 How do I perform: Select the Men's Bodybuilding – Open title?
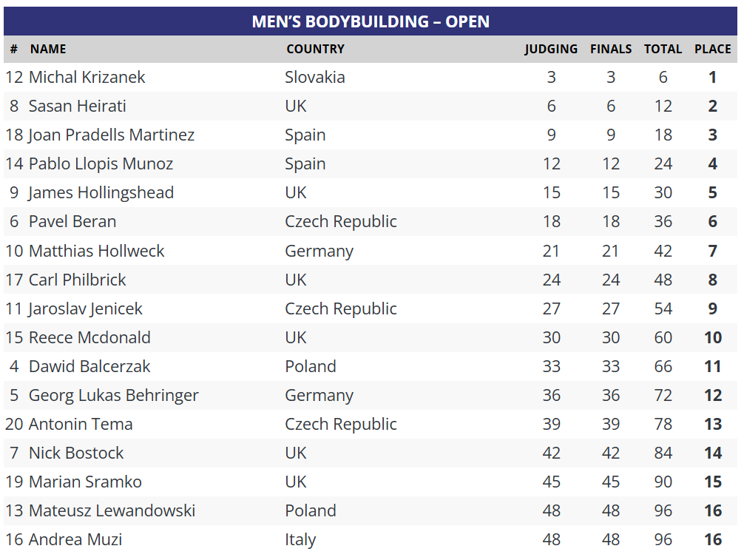click(x=371, y=21)
